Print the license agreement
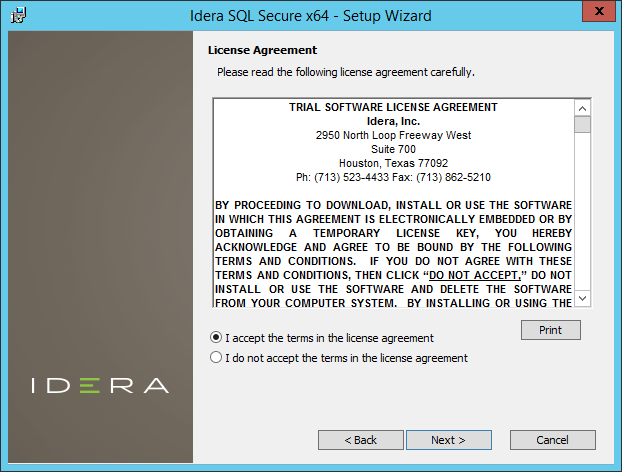This screenshot has width=622, height=472. click(551, 330)
